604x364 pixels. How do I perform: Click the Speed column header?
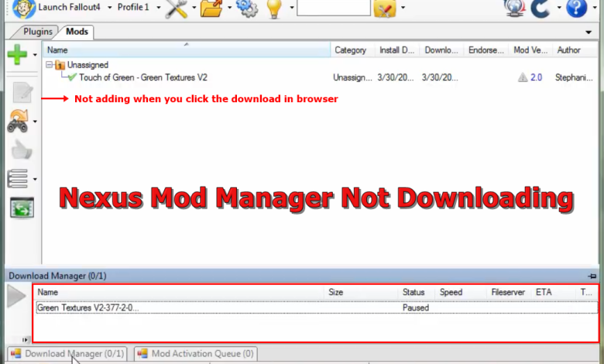pyautogui.click(x=461, y=292)
